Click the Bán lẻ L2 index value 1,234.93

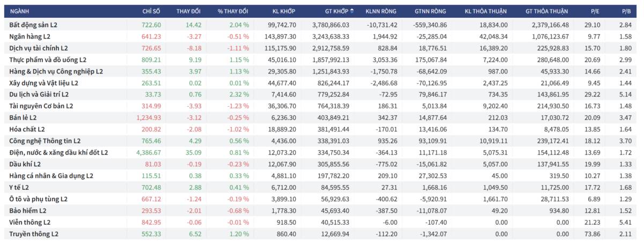click(x=148, y=117)
